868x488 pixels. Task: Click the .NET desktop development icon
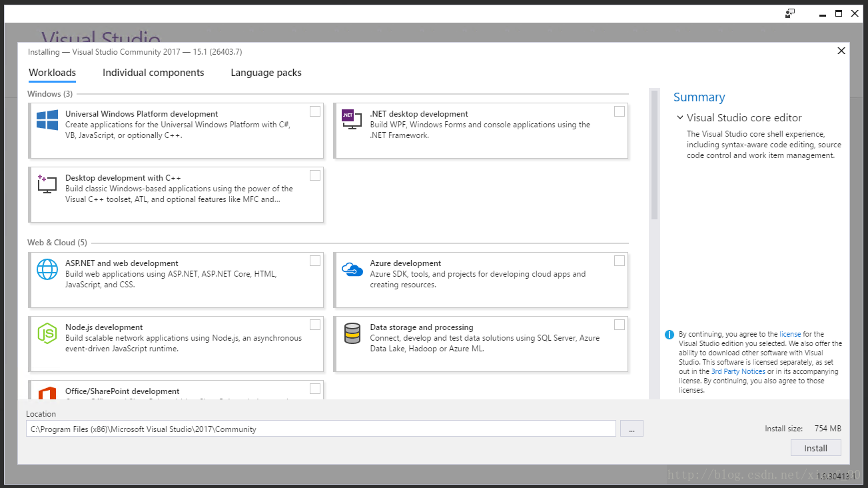[x=351, y=119]
